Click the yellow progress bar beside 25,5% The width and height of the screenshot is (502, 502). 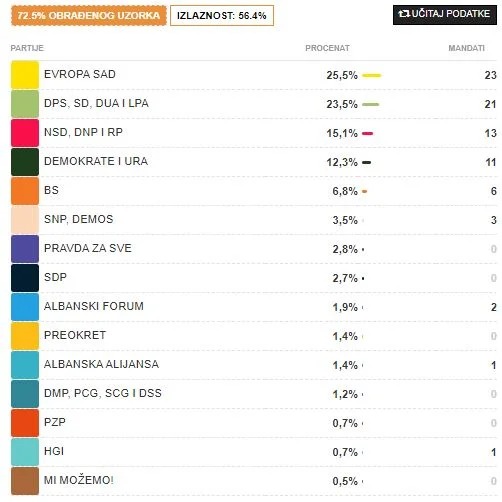click(x=372, y=75)
